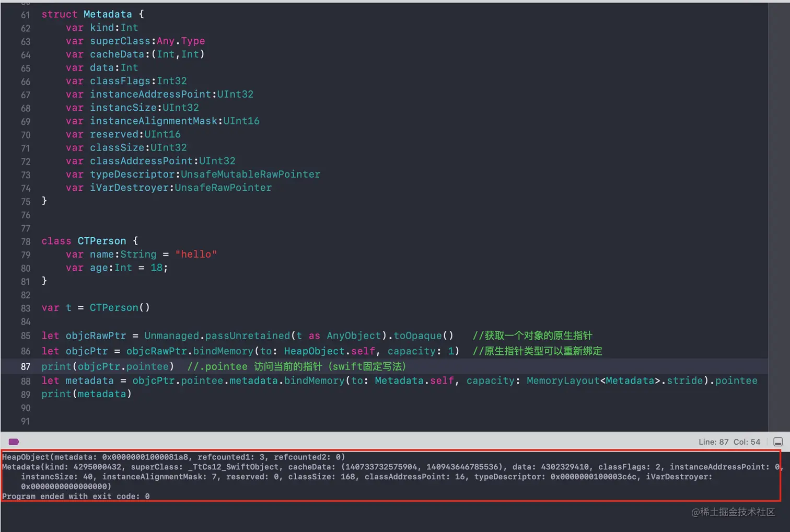Click the 'HeapObject' type on line 86
Image resolution: width=790 pixels, height=532 pixels.
315,351
